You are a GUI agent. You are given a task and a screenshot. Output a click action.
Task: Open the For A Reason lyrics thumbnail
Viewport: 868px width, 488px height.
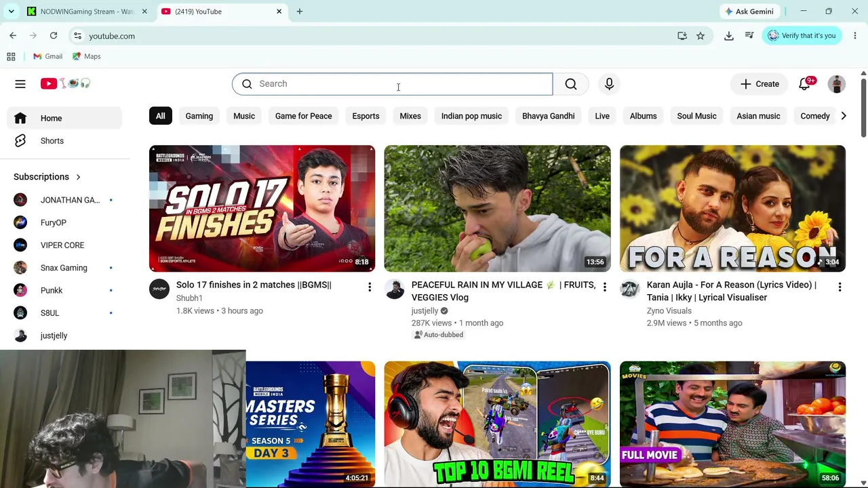(x=732, y=209)
